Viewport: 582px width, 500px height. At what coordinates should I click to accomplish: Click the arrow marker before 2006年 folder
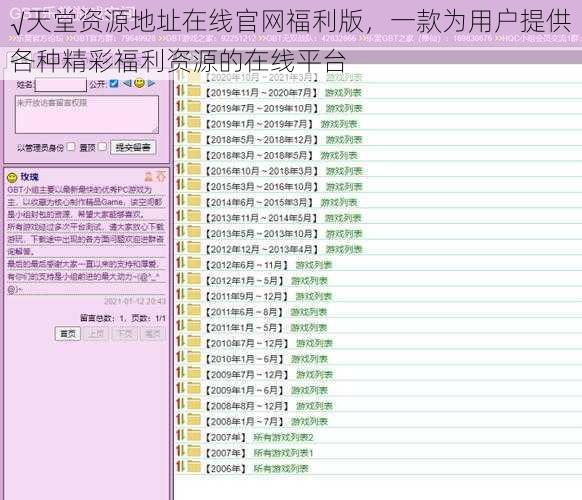180,467
